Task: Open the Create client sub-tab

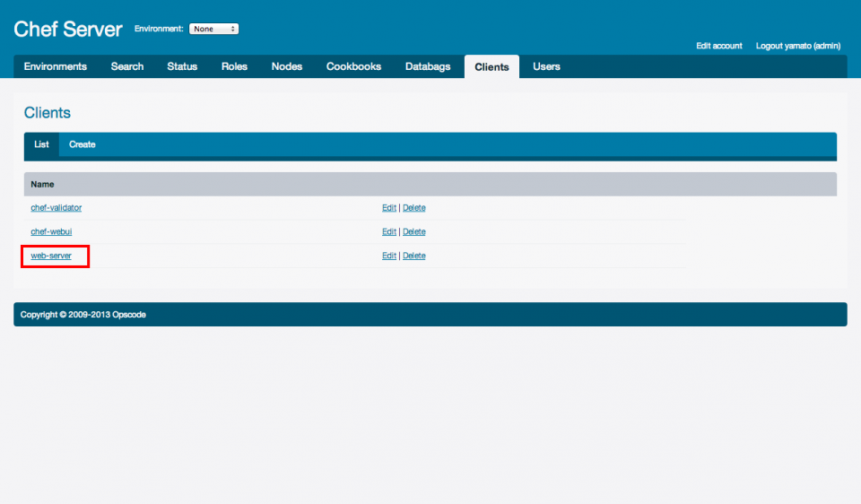Action: (83, 144)
